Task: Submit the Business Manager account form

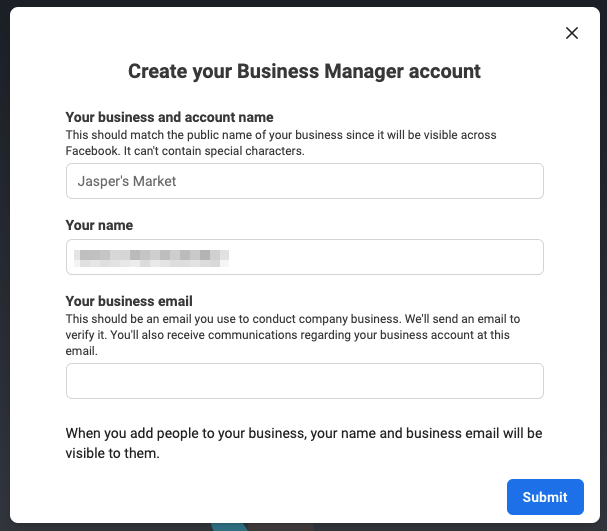Action: [545, 497]
